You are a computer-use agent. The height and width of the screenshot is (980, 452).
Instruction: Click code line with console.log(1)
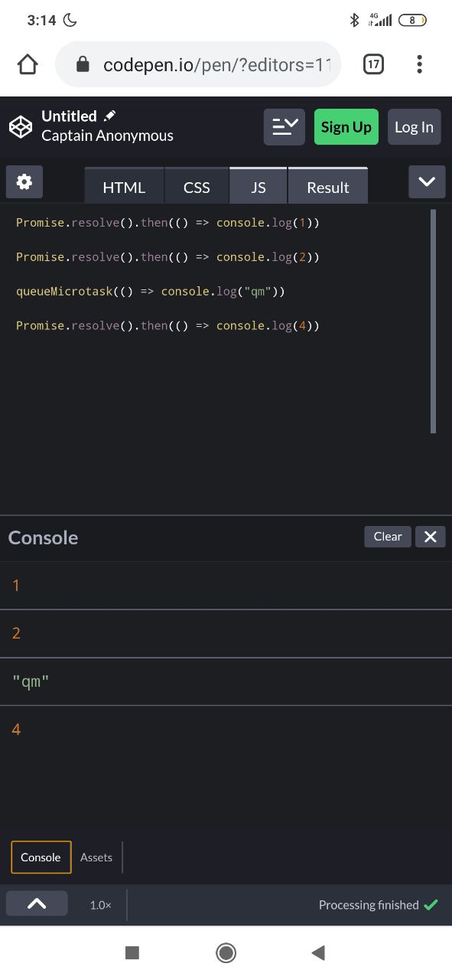point(167,223)
